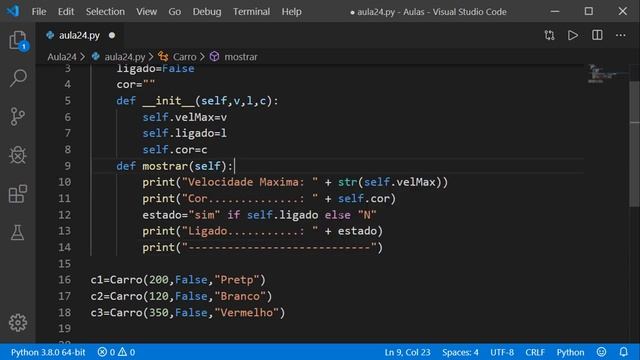Open the editor More Actions ellipsis
The width and height of the screenshot is (640, 360).
tap(620, 36)
